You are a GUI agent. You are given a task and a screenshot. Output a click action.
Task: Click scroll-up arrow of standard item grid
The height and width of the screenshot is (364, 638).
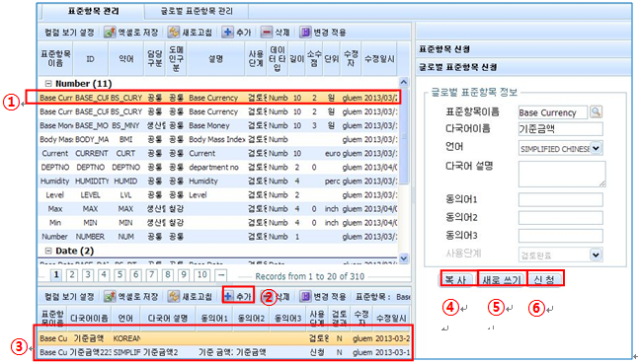point(403,82)
